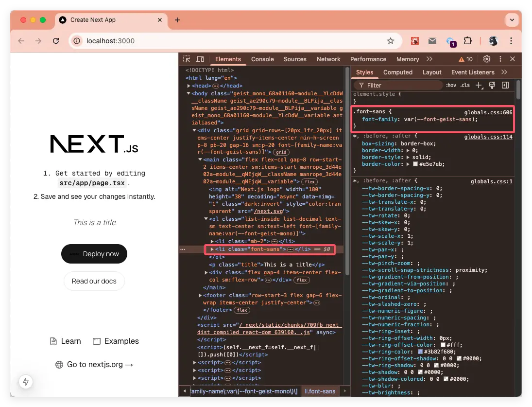Open the Go to nextjs.org link
The image size is (532, 407).
(94, 365)
